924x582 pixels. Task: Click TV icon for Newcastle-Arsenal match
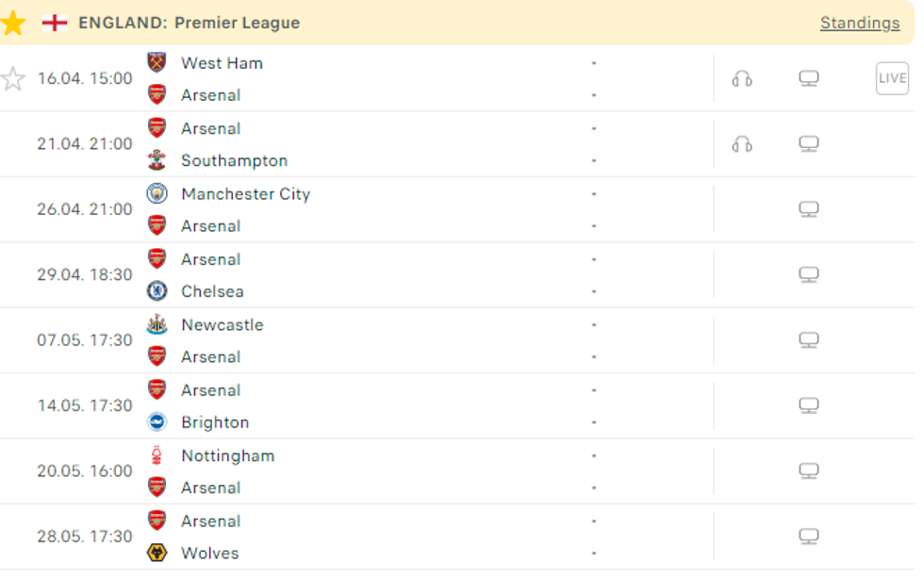point(808,341)
